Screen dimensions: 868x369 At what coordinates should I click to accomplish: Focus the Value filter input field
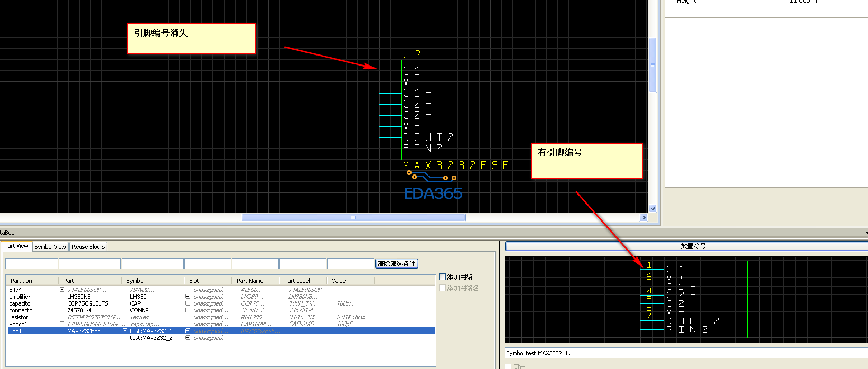[350, 263]
